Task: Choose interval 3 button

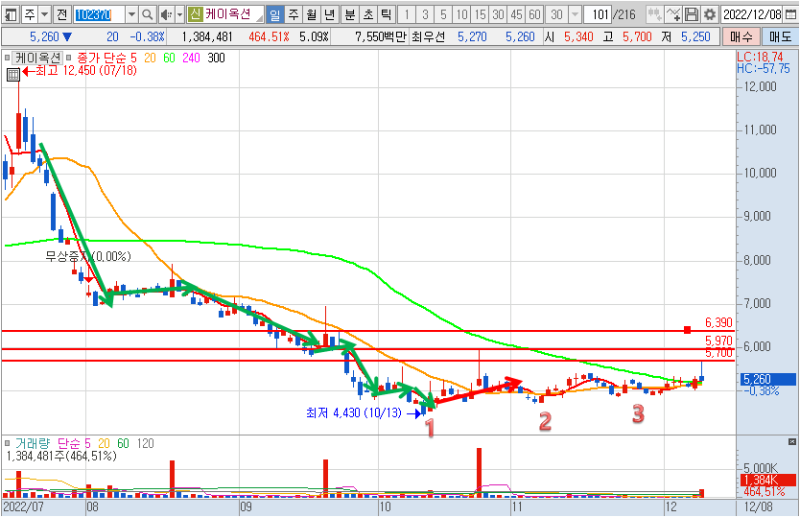Action: [x=425, y=14]
